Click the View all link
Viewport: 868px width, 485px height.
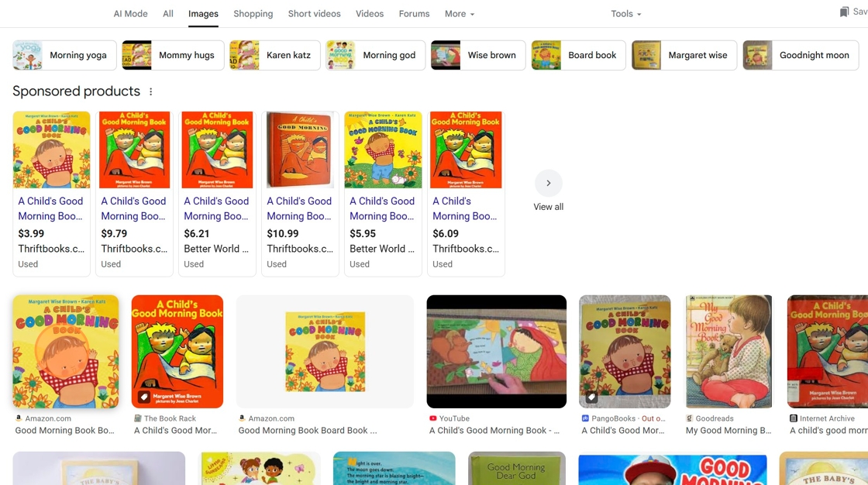click(548, 207)
